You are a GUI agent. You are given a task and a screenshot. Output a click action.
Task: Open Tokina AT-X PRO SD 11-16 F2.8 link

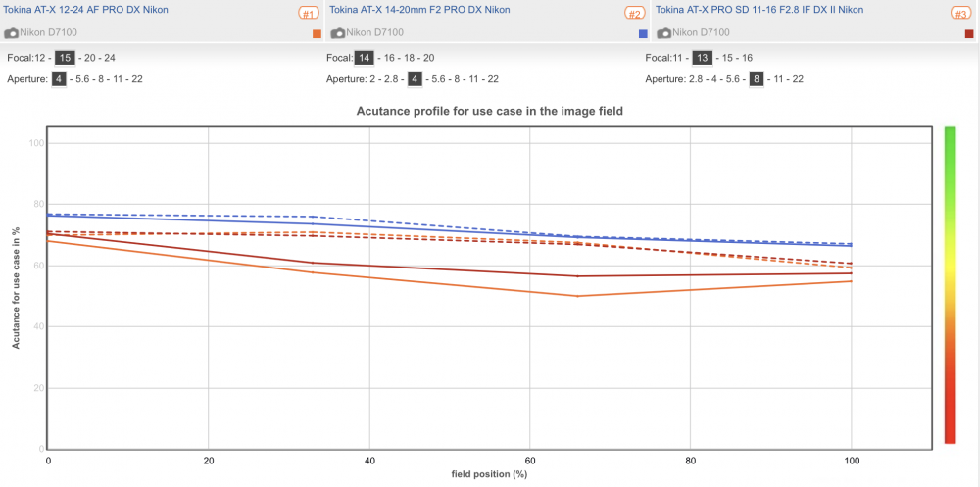[759, 10]
